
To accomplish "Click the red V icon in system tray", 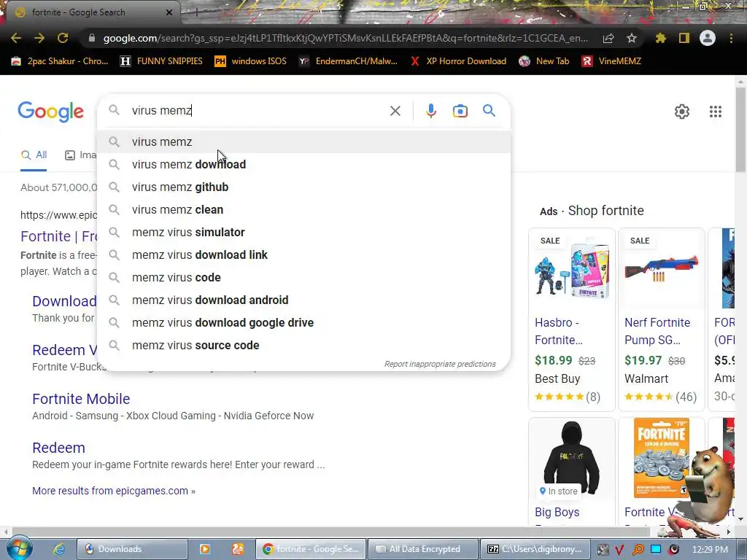I will click(x=619, y=550).
